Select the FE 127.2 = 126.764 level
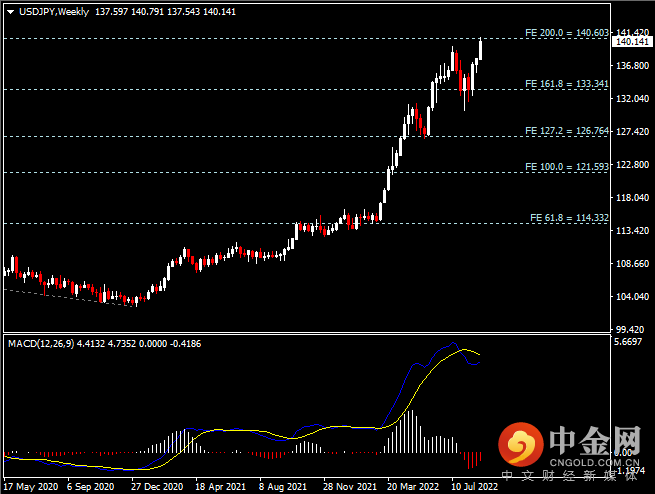655x494 pixels. pyautogui.click(x=567, y=131)
